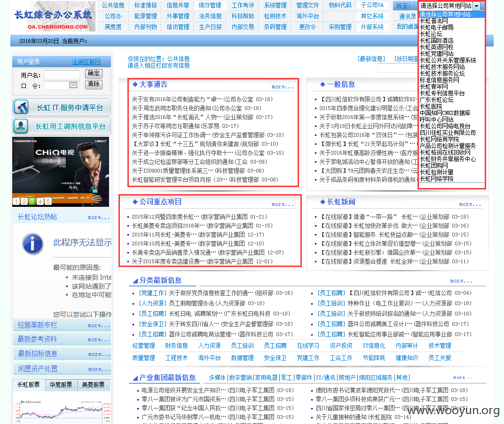This screenshot has height=424, width=504.
Task: Select slide number 4 on banner
Action: click(40, 202)
